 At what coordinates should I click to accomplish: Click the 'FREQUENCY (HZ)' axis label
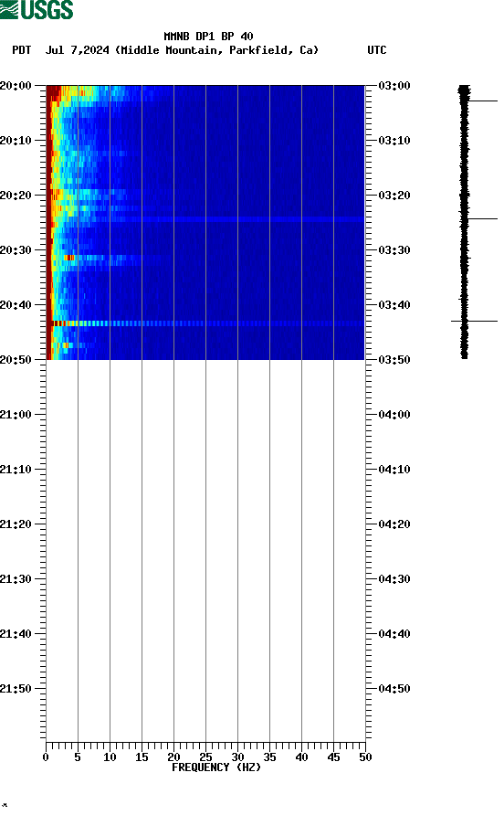[x=216, y=767]
